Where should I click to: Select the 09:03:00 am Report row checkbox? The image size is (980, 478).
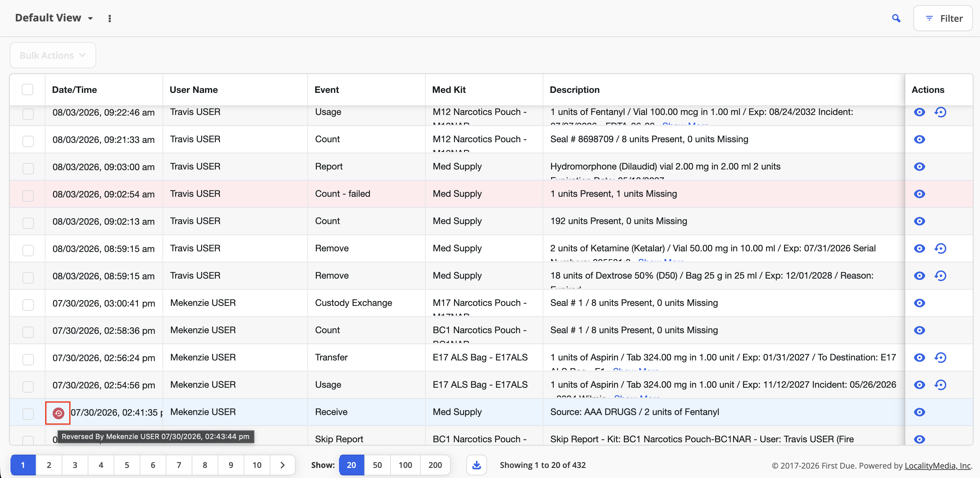[28, 169]
